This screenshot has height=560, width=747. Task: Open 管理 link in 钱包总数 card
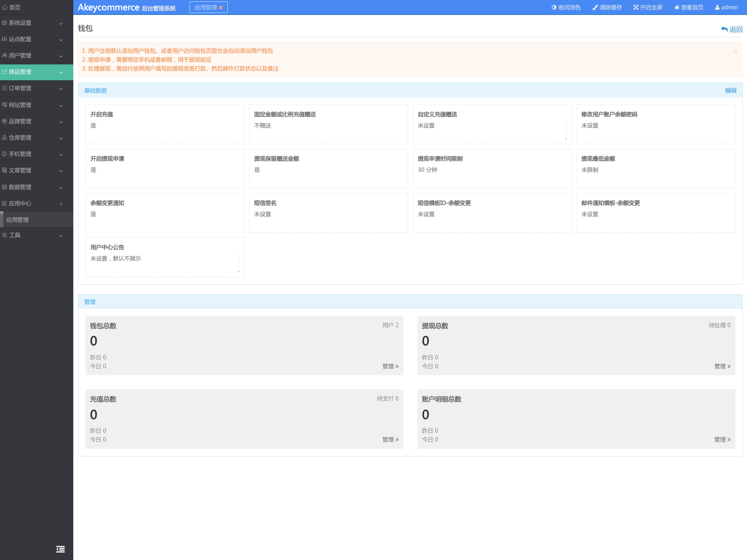pos(390,366)
